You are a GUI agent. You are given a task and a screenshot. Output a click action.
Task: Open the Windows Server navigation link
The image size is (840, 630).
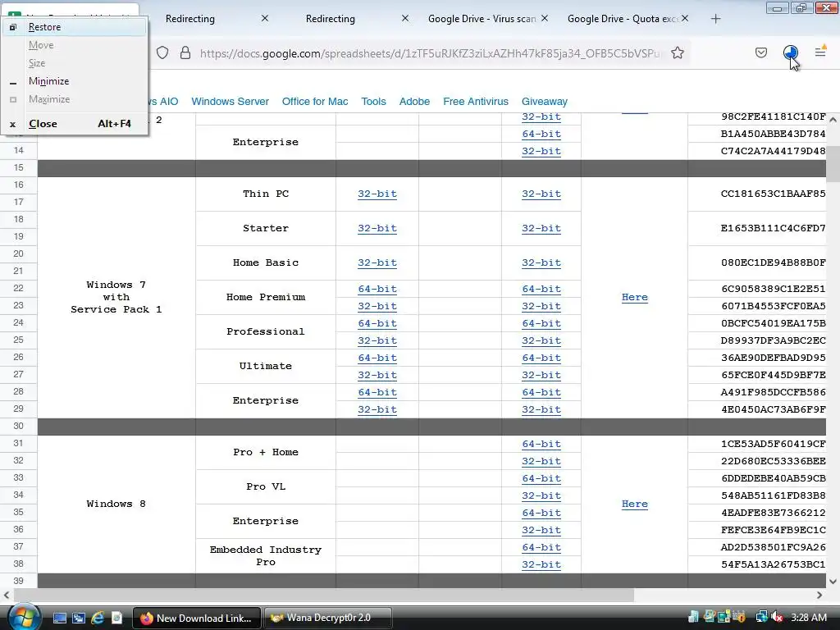click(230, 101)
